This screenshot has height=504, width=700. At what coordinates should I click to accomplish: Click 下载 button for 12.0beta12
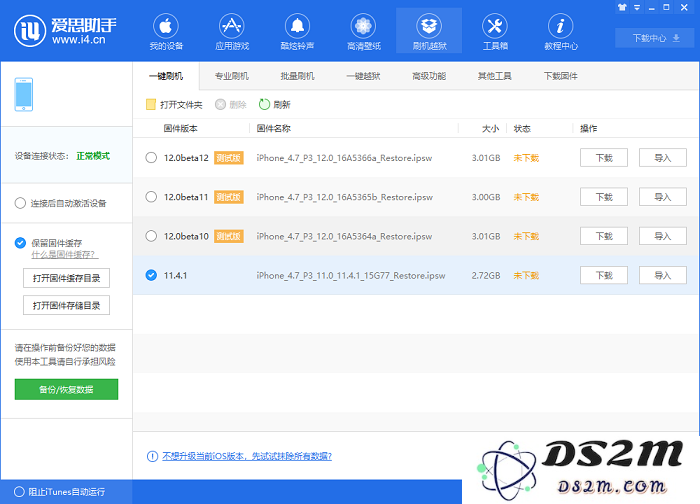[x=604, y=158]
